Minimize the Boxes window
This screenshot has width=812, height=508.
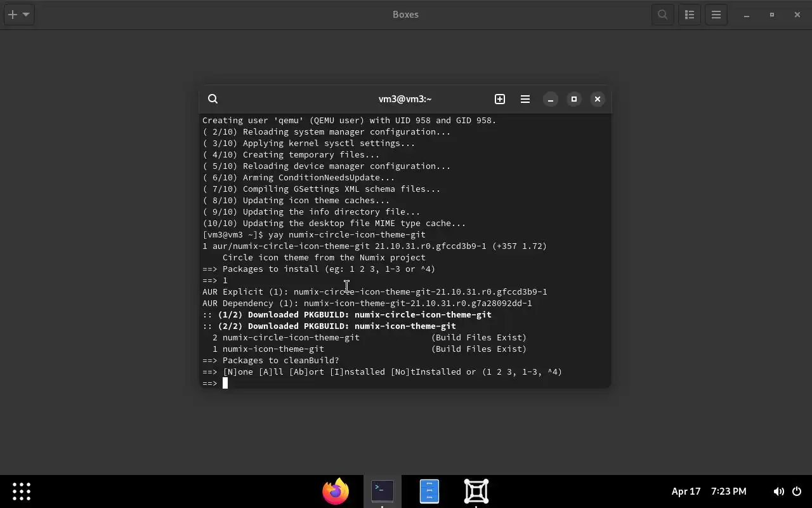747,15
